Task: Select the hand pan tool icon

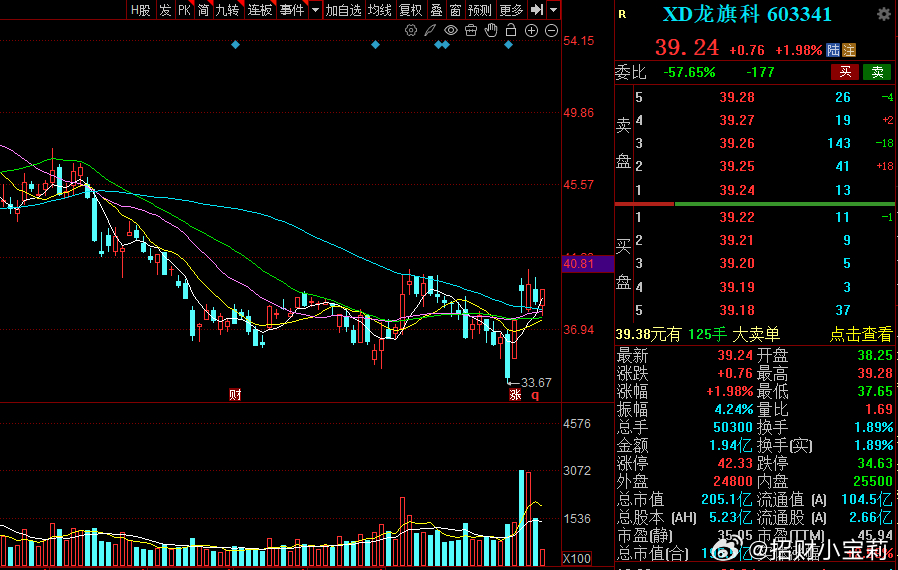Action: tap(491, 30)
